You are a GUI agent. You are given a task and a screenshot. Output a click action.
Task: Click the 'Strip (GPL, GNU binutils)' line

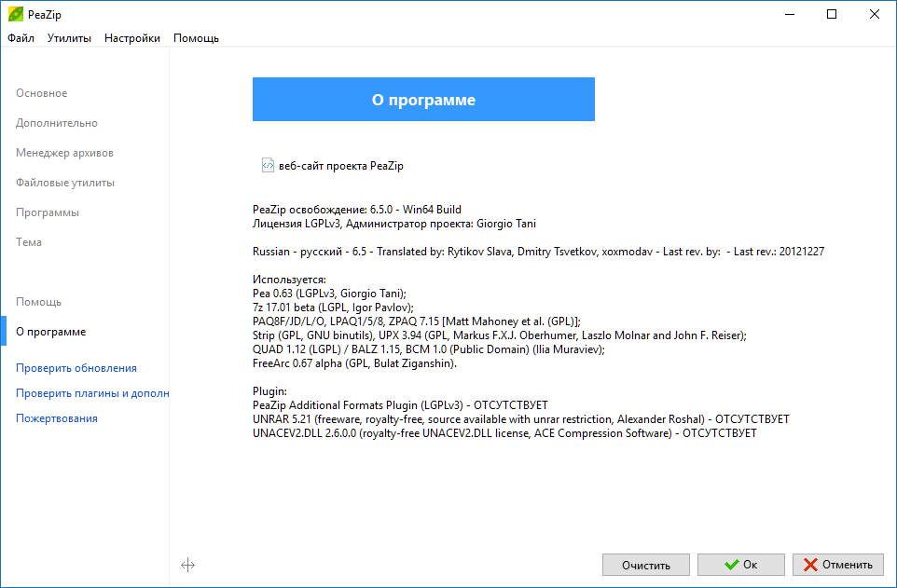coord(500,335)
